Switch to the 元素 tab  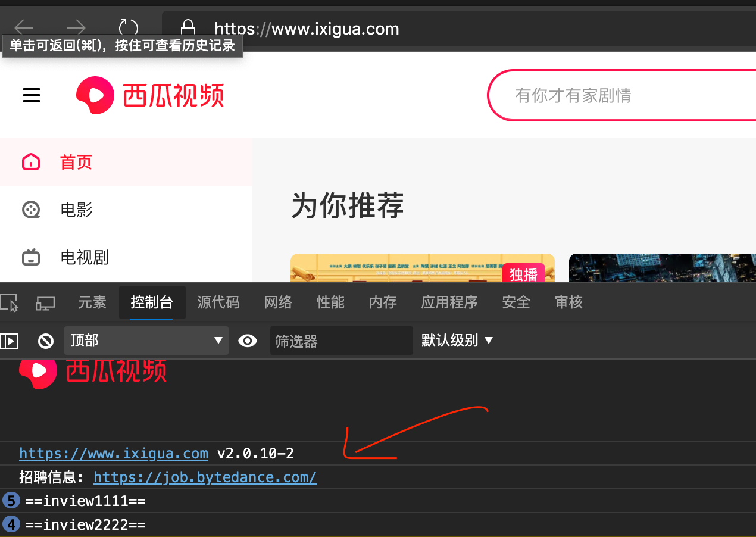coord(92,302)
